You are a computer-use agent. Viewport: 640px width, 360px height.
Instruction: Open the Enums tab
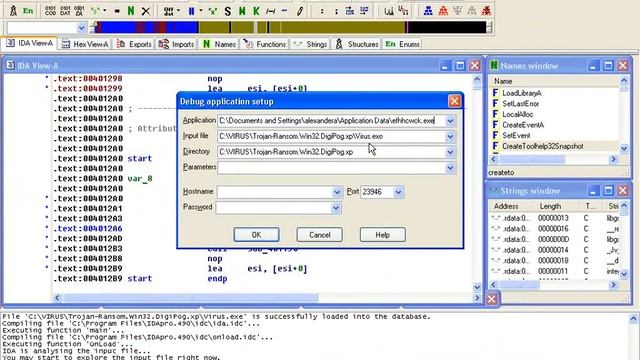coord(403,44)
